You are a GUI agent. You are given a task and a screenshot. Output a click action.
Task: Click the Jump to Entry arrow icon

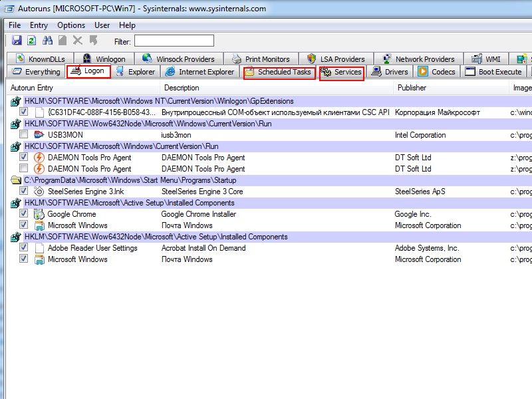pos(93,41)
